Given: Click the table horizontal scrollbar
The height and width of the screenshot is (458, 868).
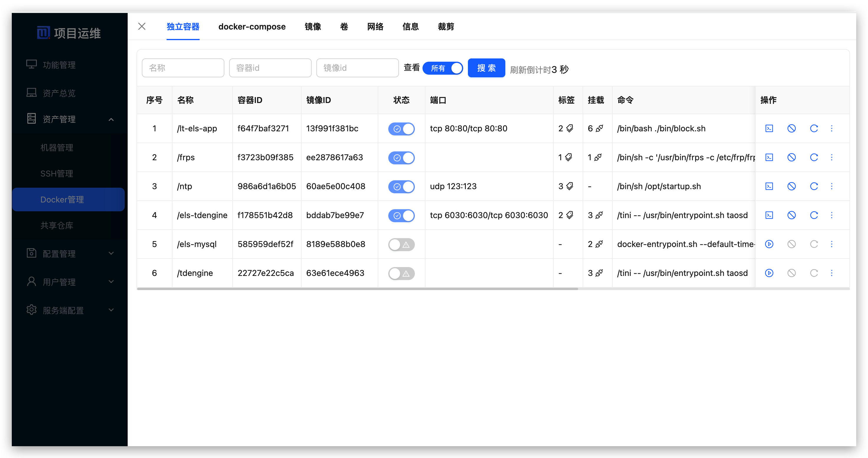Looking at the screenshot, I should tap(357, 289).
